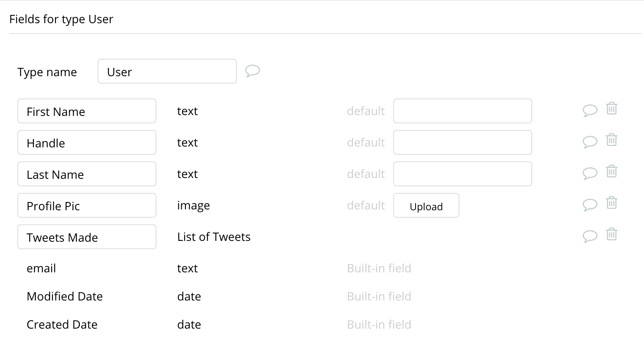Select the Handle field name input
The image size is (644, 346).
(87, 142)
